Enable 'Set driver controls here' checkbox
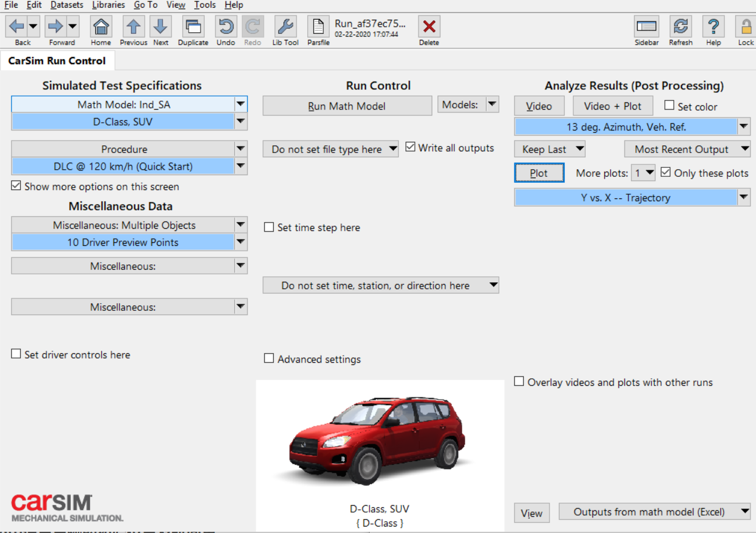 coord(16,354)
